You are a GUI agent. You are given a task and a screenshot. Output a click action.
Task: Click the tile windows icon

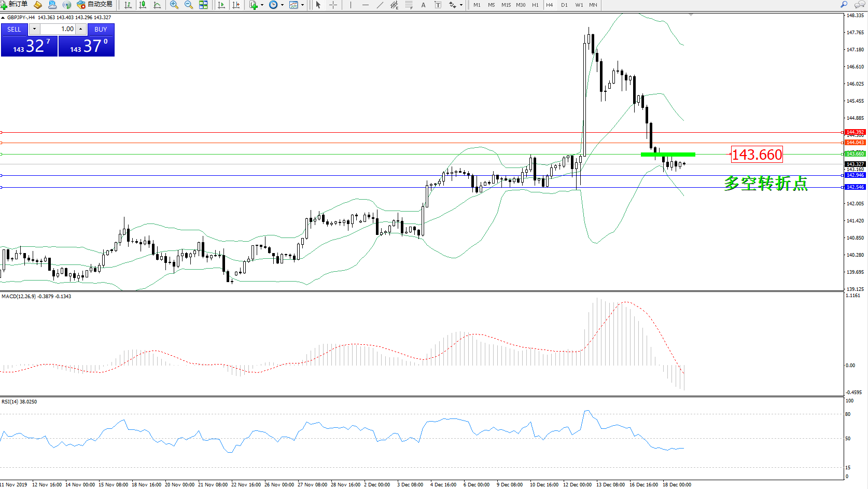[203, 5]
